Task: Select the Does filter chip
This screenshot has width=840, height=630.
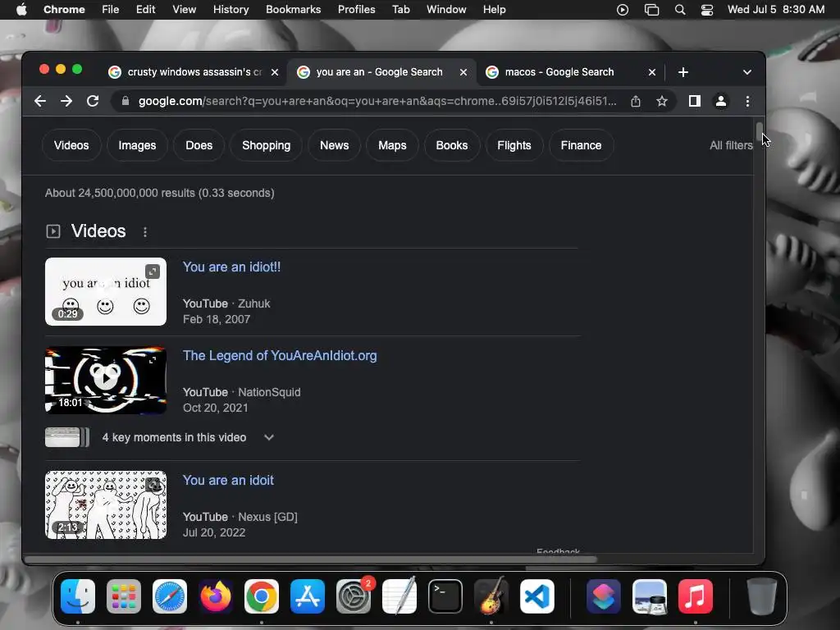Action: 199,145
